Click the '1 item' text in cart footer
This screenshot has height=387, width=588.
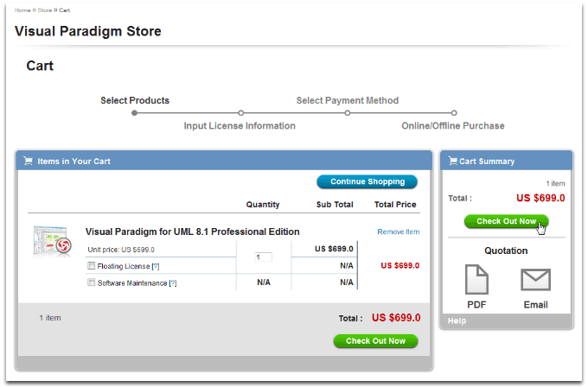(50, 318)
